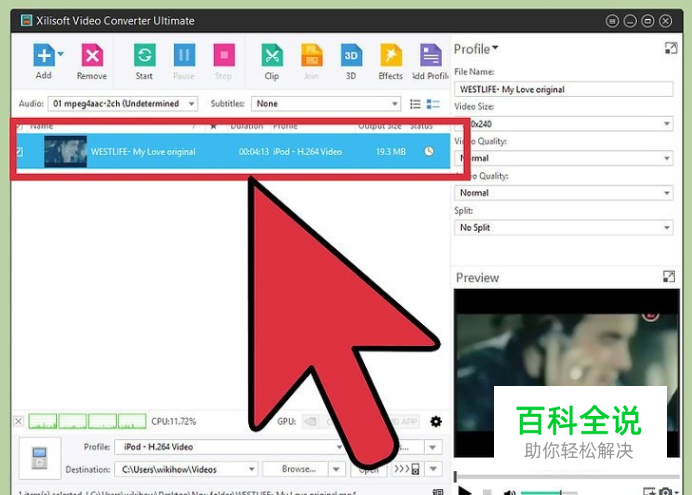Remove the selected file with Remove icon

click(x=92, y=56)
